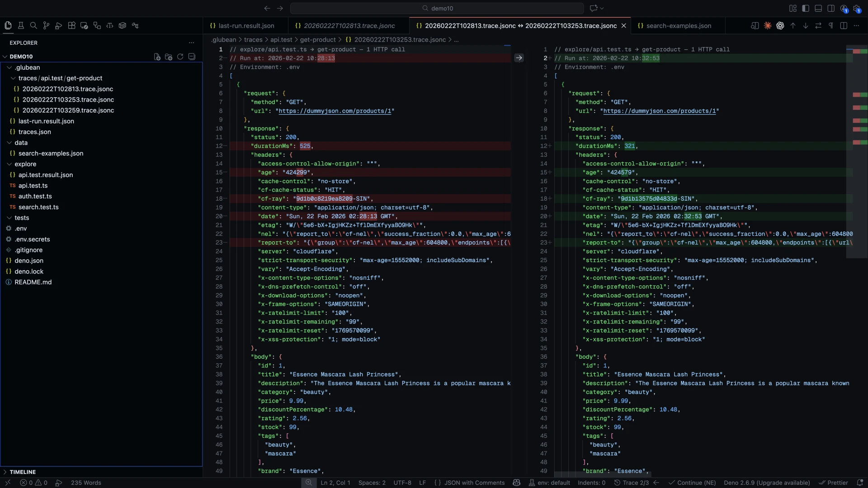Open the Run and Debug view
The height and width of the screenshot is (488, 868).
click(x=59, y=26)
